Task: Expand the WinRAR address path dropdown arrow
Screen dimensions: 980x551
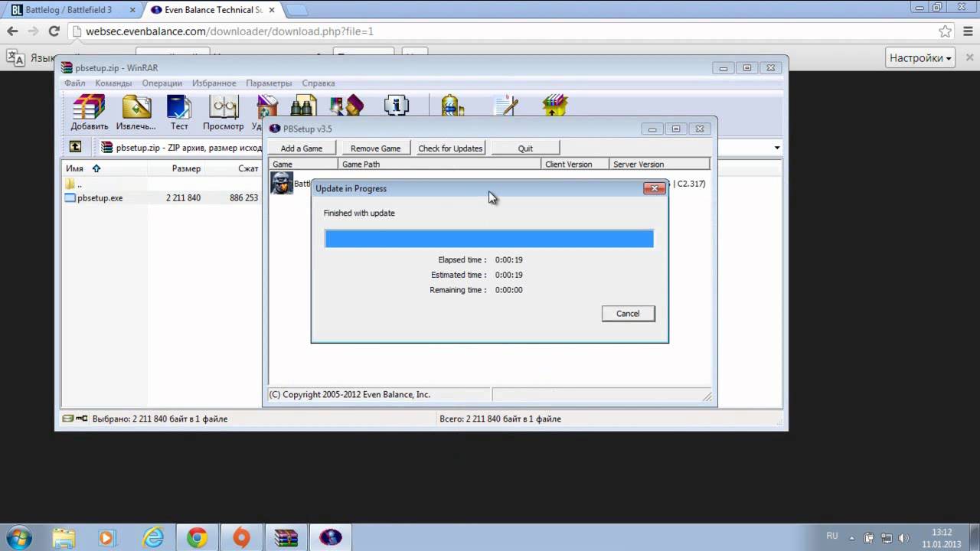Action: click(776, 148)
